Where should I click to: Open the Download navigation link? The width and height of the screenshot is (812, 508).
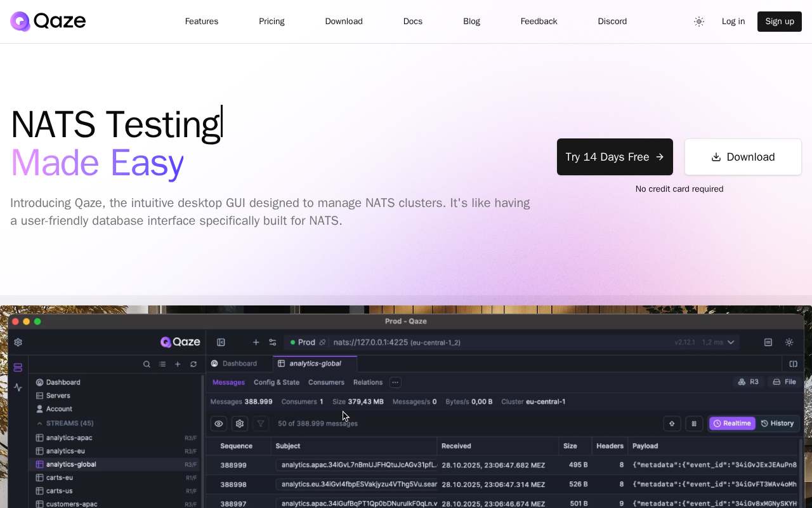pos(344,22)
